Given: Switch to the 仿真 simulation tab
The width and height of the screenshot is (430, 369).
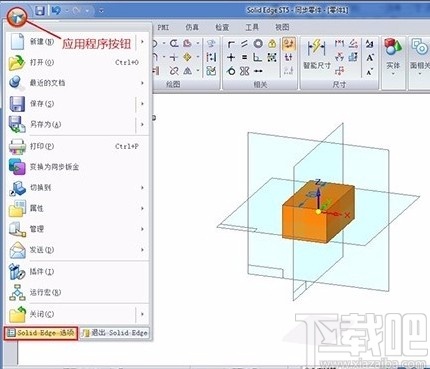Looking at the screenshot, I should point(192,27).
